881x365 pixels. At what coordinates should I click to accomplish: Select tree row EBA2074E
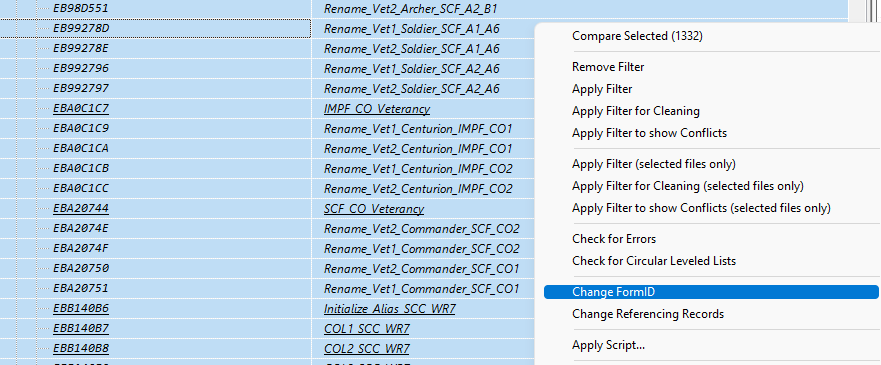81,229
